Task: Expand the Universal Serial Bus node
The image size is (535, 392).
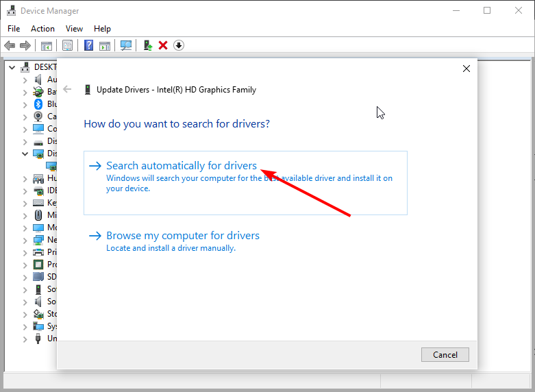Action: click(25, 339)
